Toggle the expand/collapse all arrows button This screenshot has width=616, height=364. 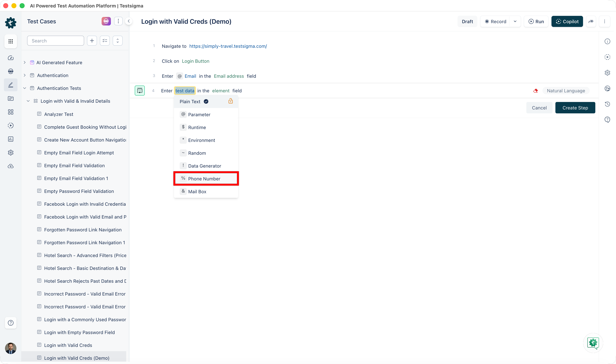pos(117,41)
